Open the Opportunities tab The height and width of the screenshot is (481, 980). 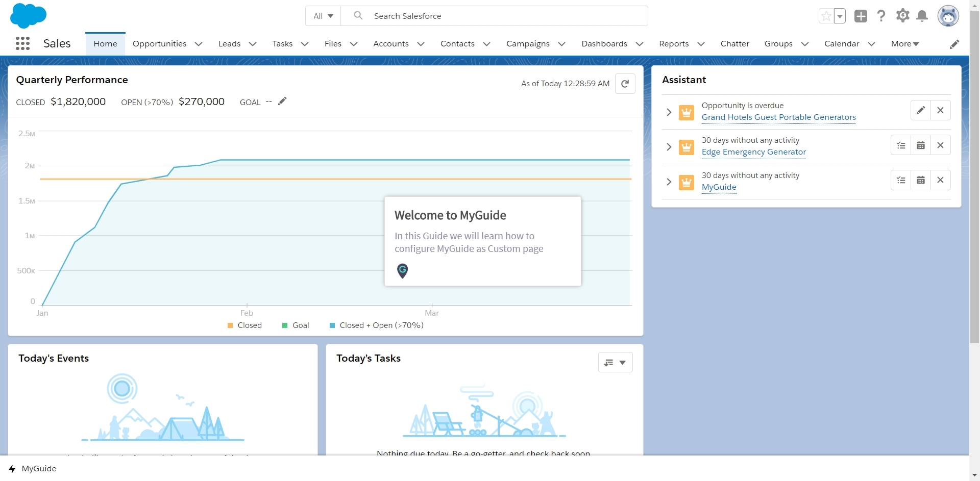[160, 44]
